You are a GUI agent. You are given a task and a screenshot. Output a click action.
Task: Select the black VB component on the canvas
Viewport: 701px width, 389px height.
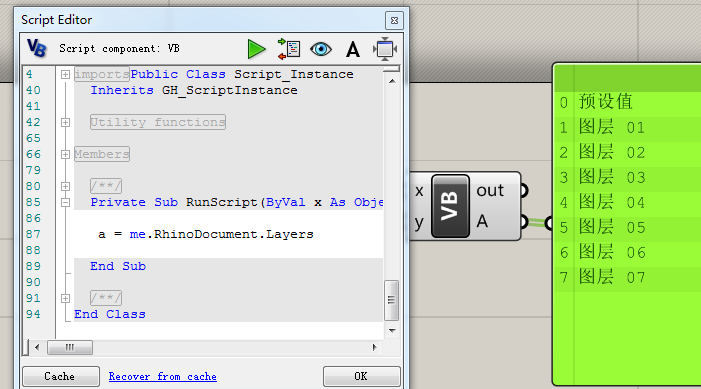(450, 206)
